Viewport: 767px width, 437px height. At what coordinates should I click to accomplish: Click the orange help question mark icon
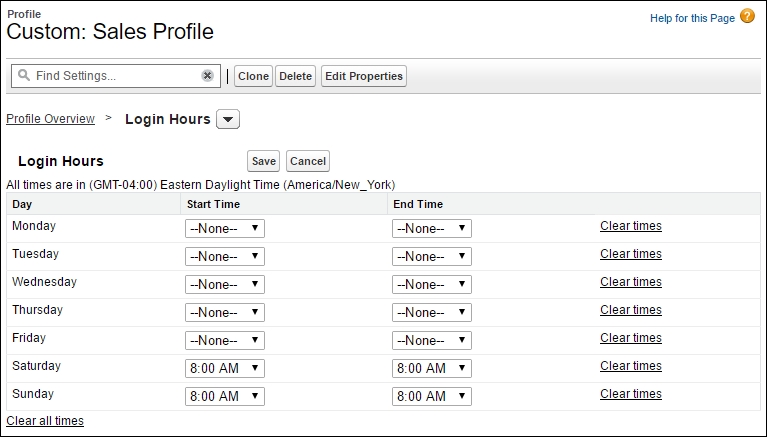pos(747,16)
